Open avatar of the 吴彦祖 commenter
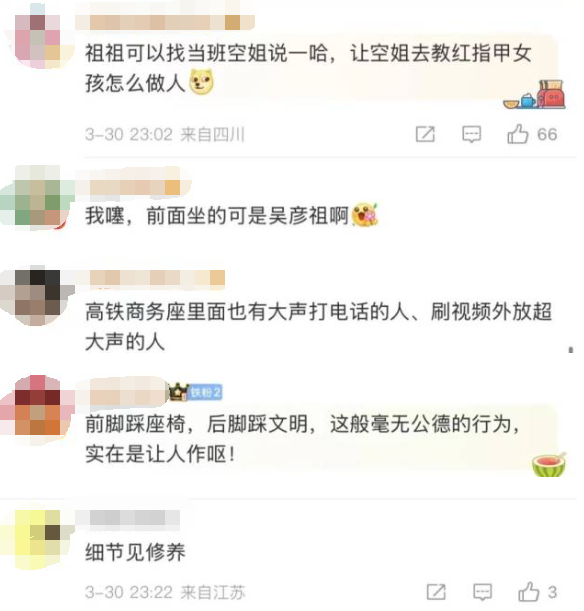The width and height of the screenshot is (584, 611). [38, 196]
